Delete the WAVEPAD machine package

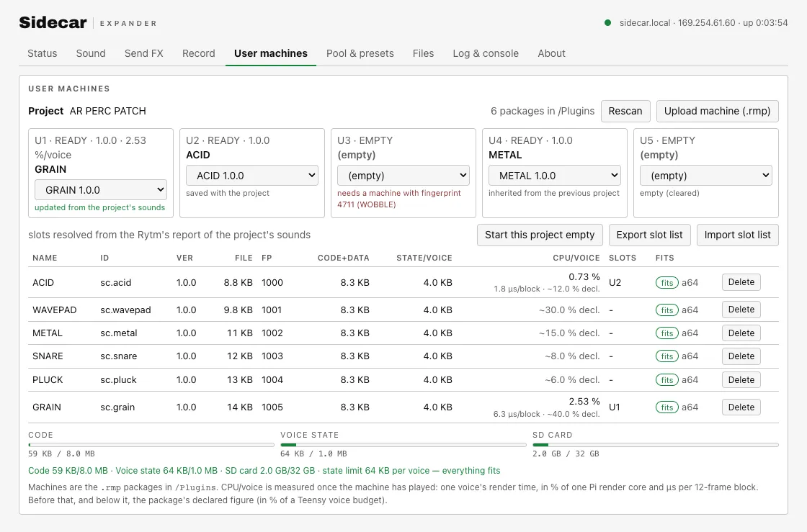(741, 310)
